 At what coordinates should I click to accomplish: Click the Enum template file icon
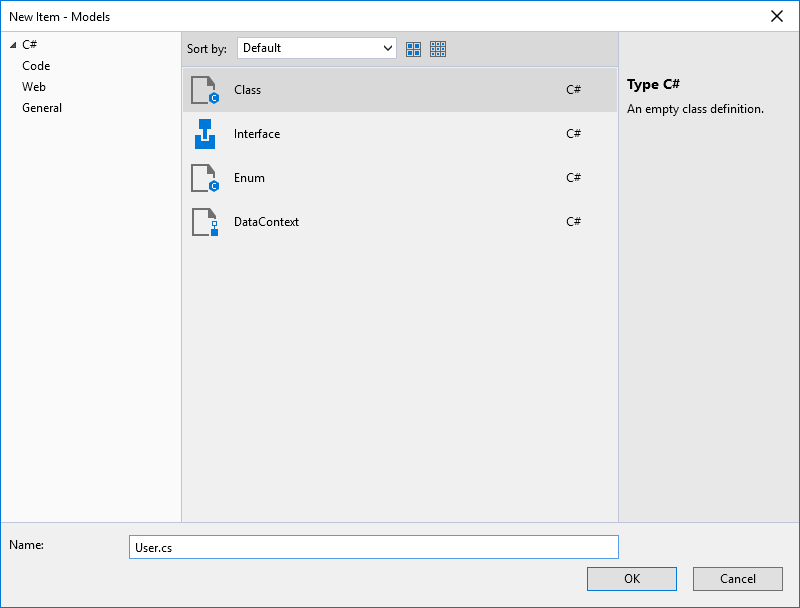pyautogui.click(x=204, y=178)
